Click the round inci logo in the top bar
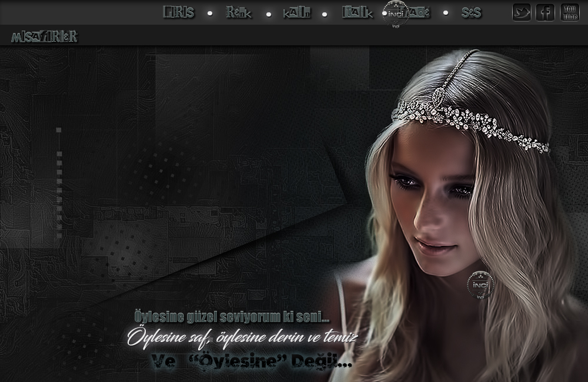The height and width of the screenshot is (382, 588). point(395,14)
